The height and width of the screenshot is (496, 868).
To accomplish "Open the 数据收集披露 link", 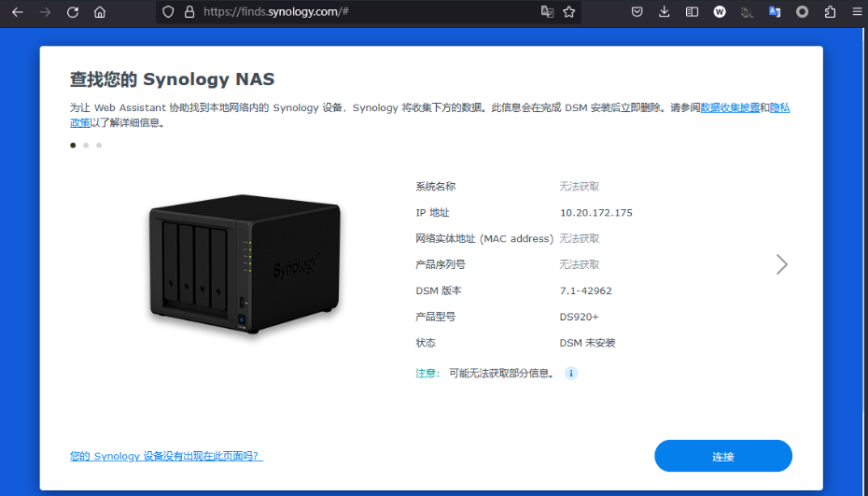I will (x=730, y=107).
